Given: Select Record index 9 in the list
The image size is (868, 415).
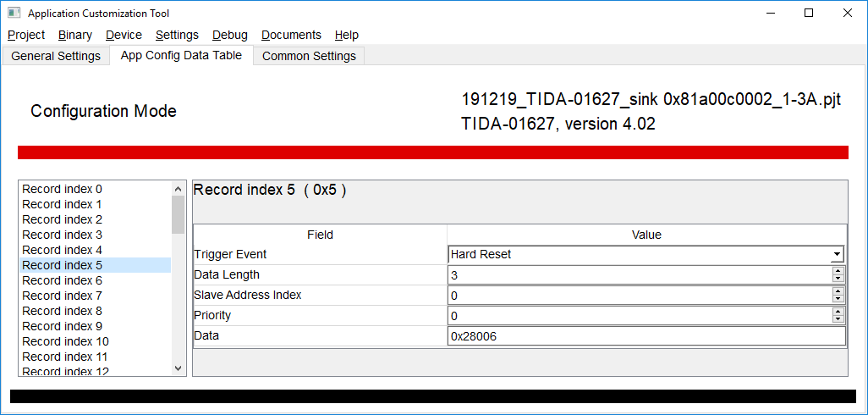Looking at the screenshot, I should click(x=96, y=326).
